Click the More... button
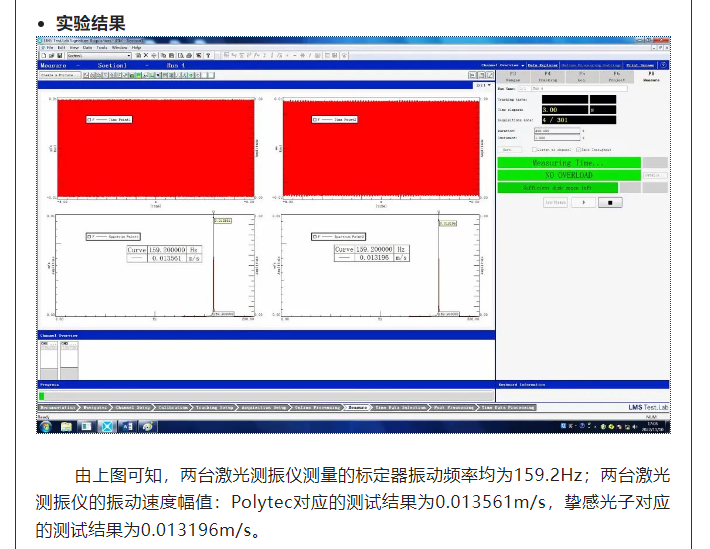The image size is (710, 549). tap(509, 149)
